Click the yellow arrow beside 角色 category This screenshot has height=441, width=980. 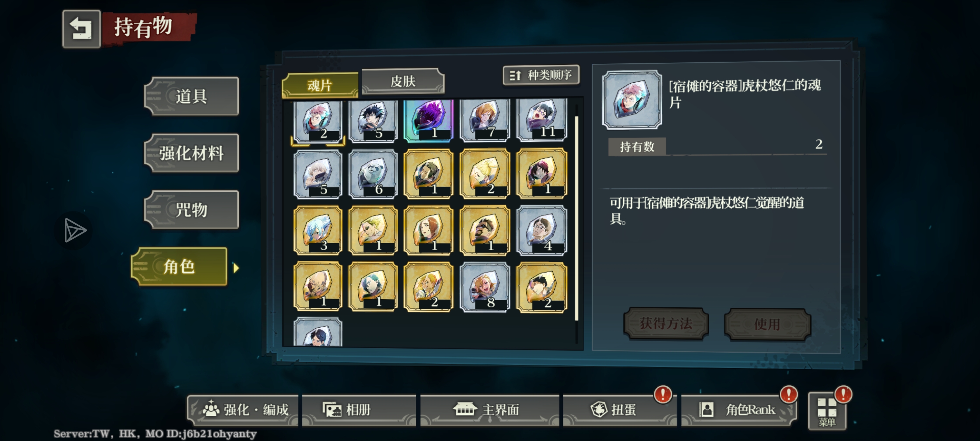(236, 268)
